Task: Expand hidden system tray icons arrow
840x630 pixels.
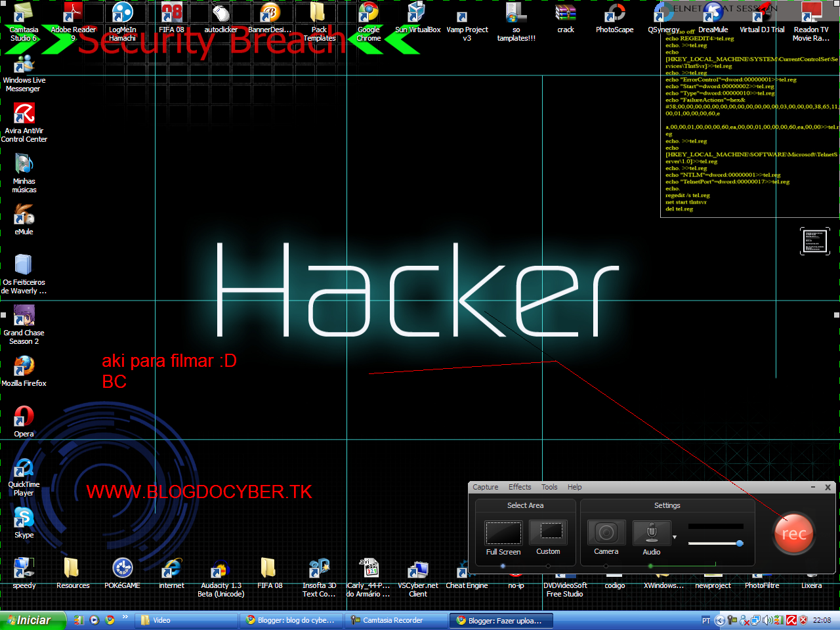Action: [x=720, y=620]
